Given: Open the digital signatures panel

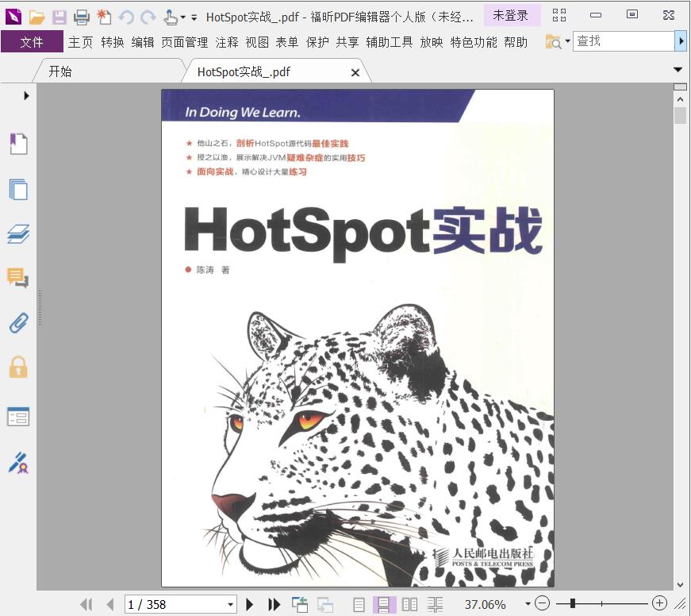Looking at the screenshot, I should coord(18,463).
